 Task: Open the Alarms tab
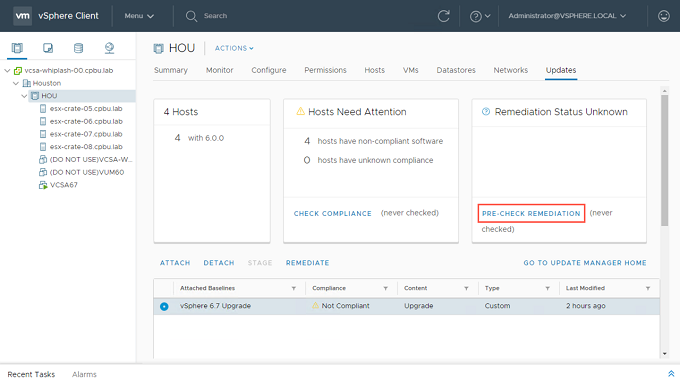pyautogui.click(x=84, y=374)
